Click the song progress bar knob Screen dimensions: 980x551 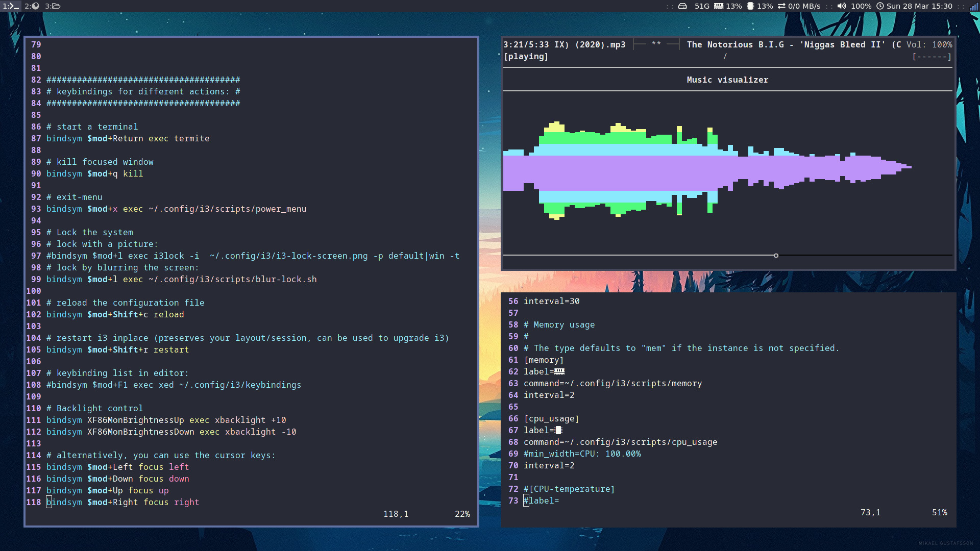[x=776, y=255]
